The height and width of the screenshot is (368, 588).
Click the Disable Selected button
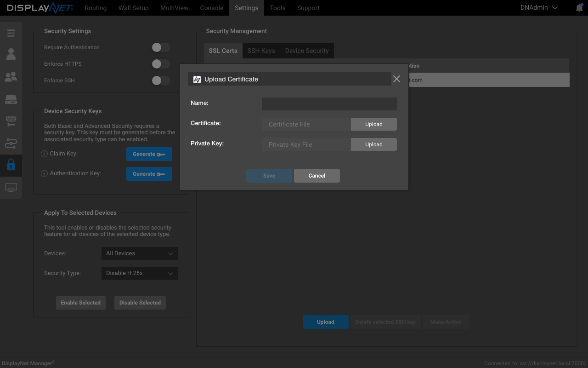tap(140, 303)
